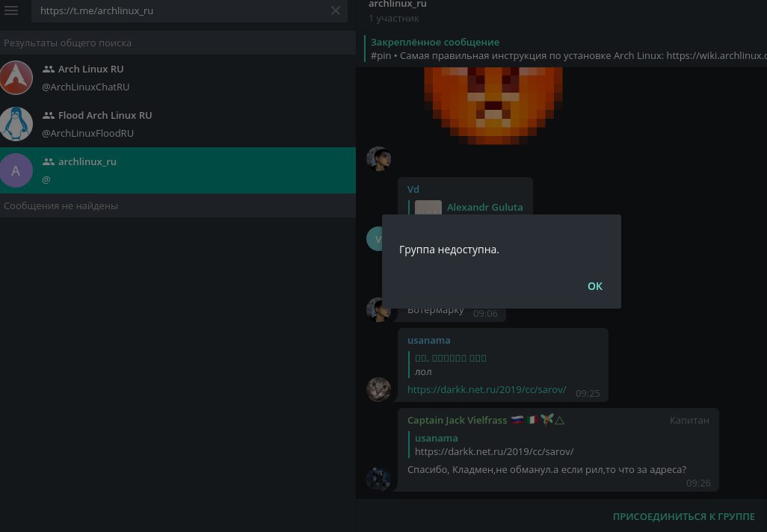Click the penguin avatar of Flood Arch Linux RU
This screenshot has height=532, width=767.
(x=16, y=124)
